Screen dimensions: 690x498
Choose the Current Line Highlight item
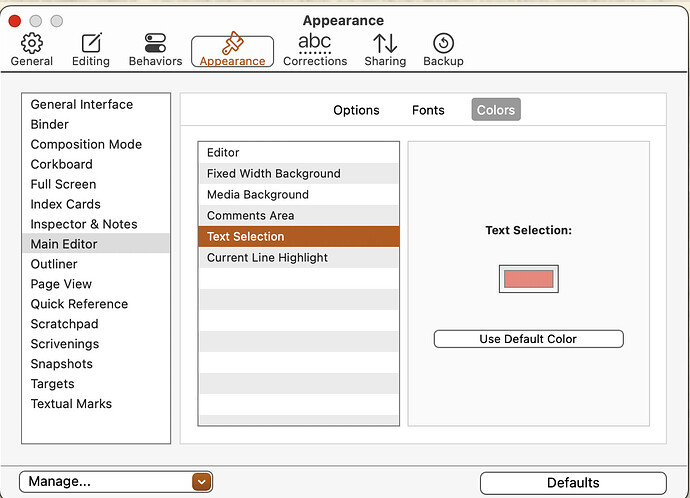point(299,257)
